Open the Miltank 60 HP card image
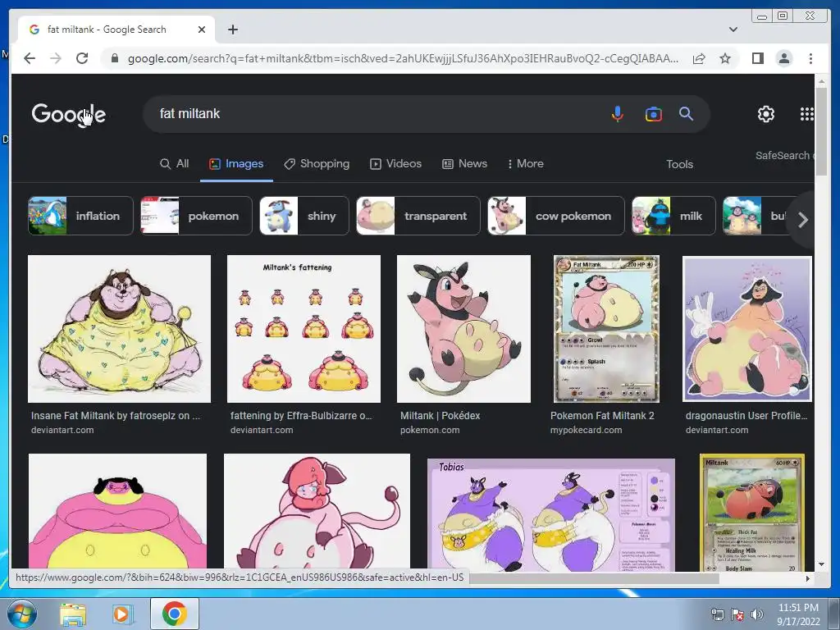Image resolution: width=840 pixels, height=630 pixels. [x=752, y=513]
